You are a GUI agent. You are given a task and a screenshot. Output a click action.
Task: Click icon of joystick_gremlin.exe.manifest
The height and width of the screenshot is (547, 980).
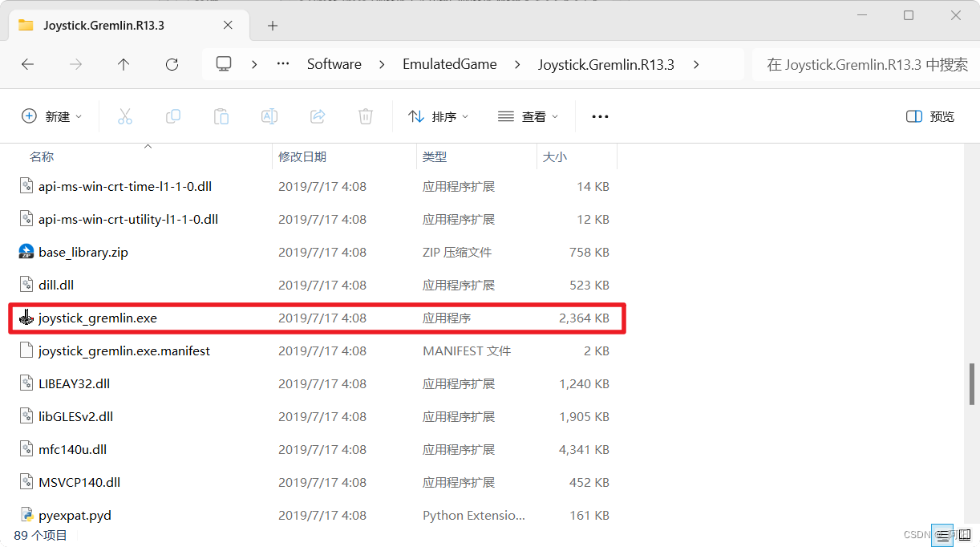coord(26,350)
